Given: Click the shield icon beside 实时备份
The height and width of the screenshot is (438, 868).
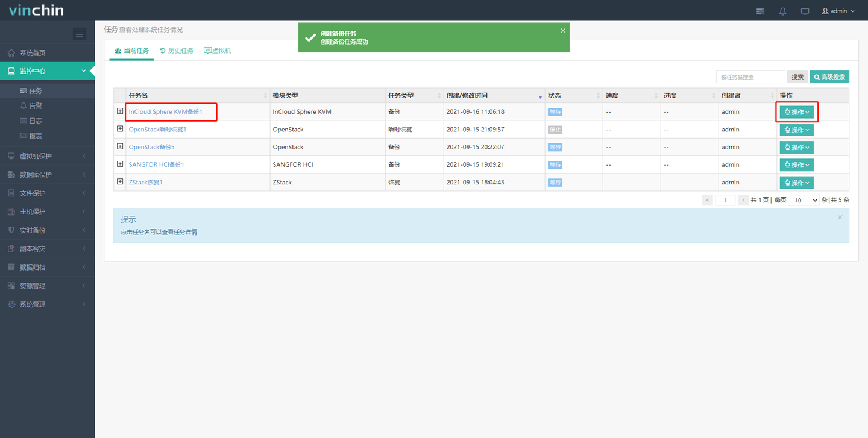Looking at the screenshot, I should tap(11, 230).
